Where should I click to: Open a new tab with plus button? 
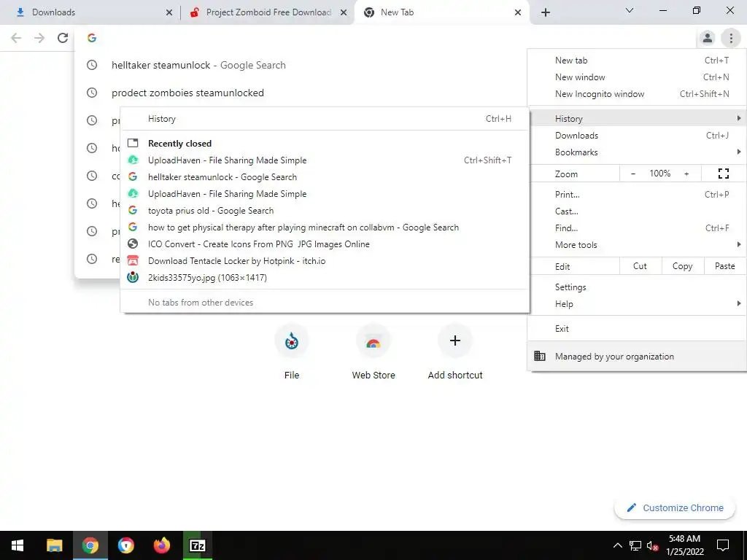(546, 12)
